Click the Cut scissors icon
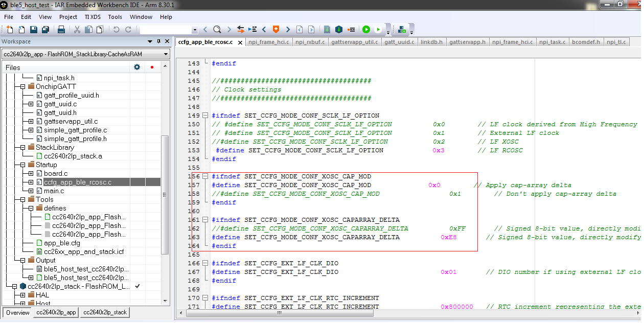Viewport: 644px width, 323px height. click(77, 30)
